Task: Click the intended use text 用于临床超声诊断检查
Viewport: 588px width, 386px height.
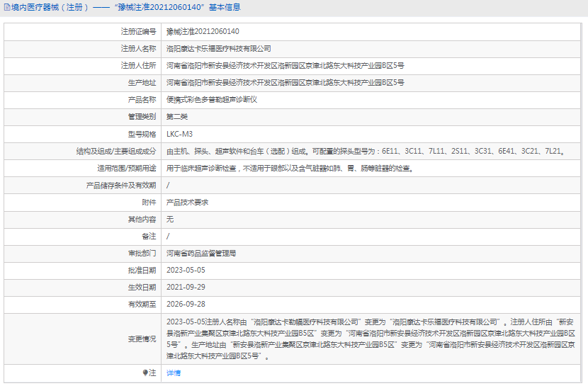Action: (290, 169)
